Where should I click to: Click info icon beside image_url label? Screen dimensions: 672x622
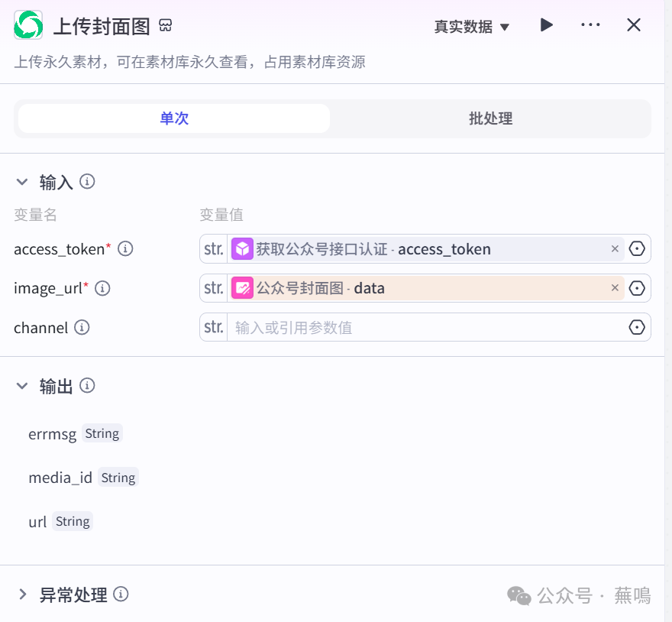[x=102, y=288]
